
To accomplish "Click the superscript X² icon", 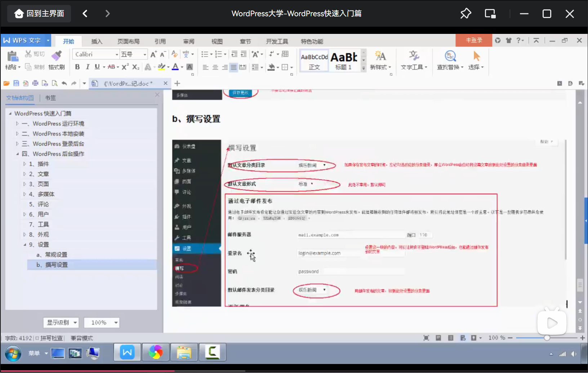I will click(x=125, y=67).
